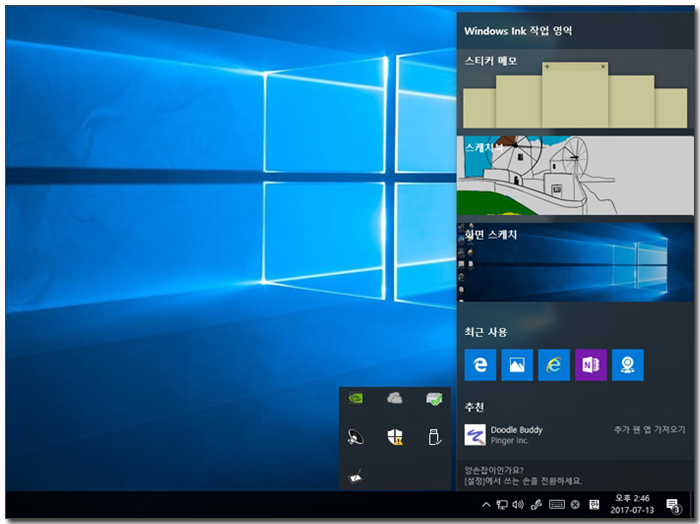Viewport: 700px width, 524px height.
Task: Open the Action Center notifications icon
Action: point(674,504)
